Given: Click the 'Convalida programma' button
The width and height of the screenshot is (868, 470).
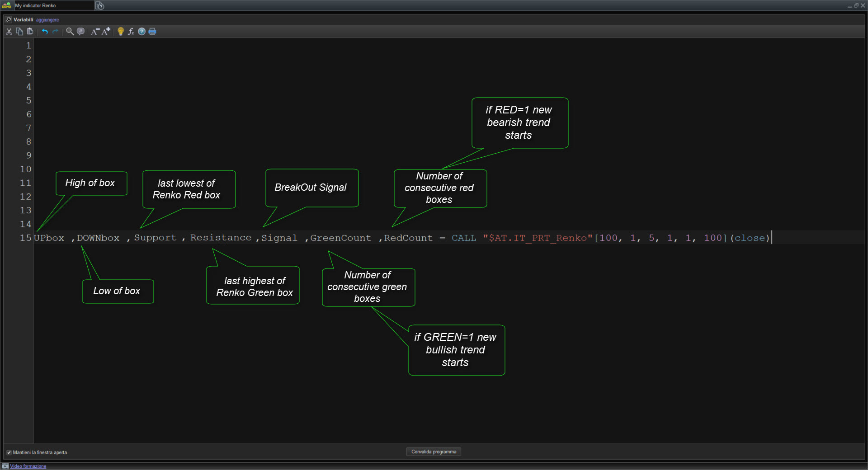Looking at the screenshot, I should pyautogui.click(x=434, y=451).
